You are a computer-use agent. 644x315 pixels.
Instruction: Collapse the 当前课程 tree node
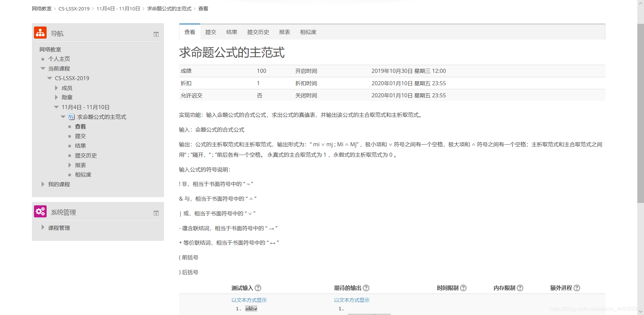[43, 68]
